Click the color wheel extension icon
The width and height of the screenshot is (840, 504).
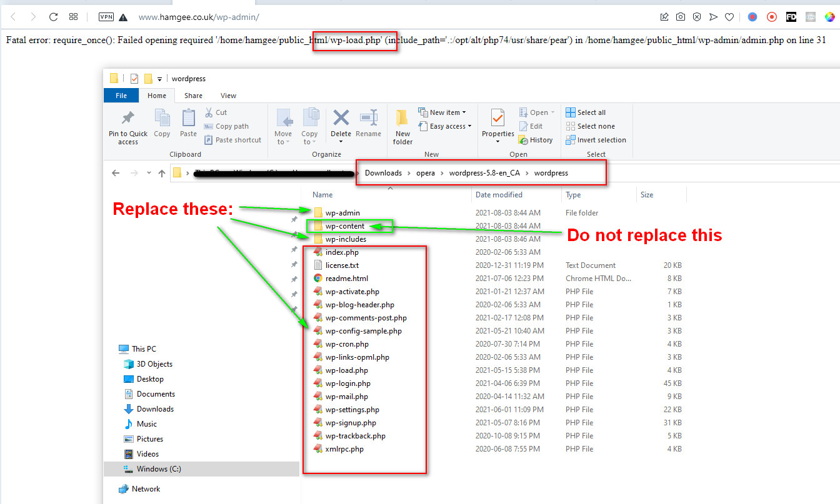coord(829,17)
